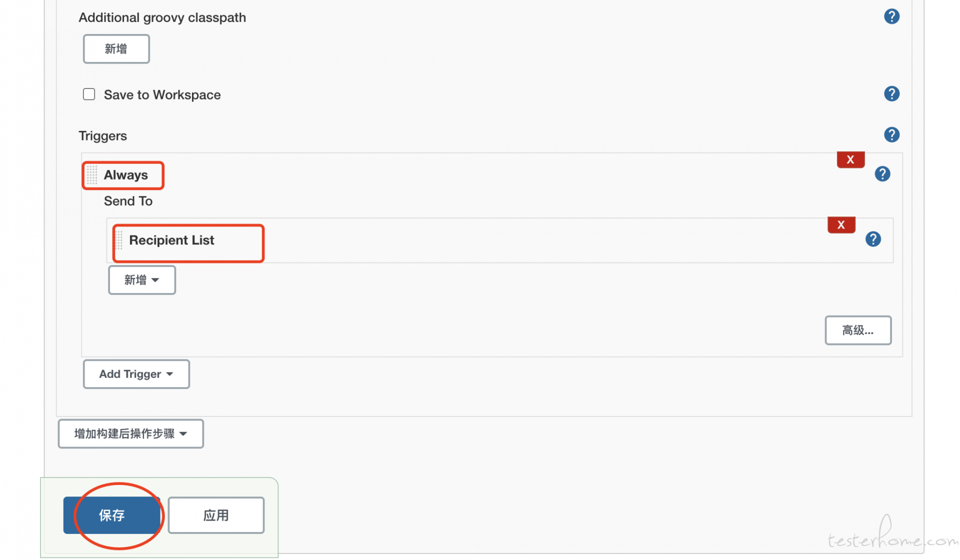Viewport: 960px width, 560px height.
Task: Open help for Additional groovy classpath
Action: point(891,16)
